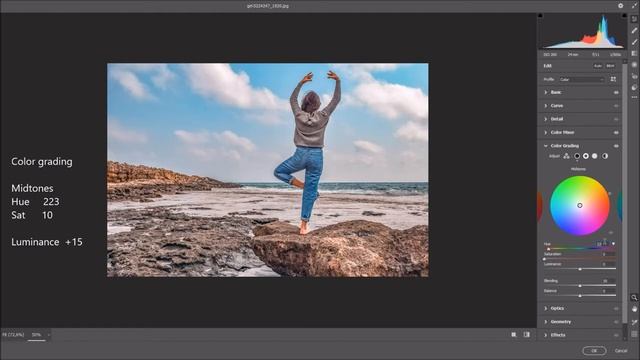This screenshot has height=360, width=640.
Task: Click disclosure triangle beside Hue value
Action: point(613,244)
